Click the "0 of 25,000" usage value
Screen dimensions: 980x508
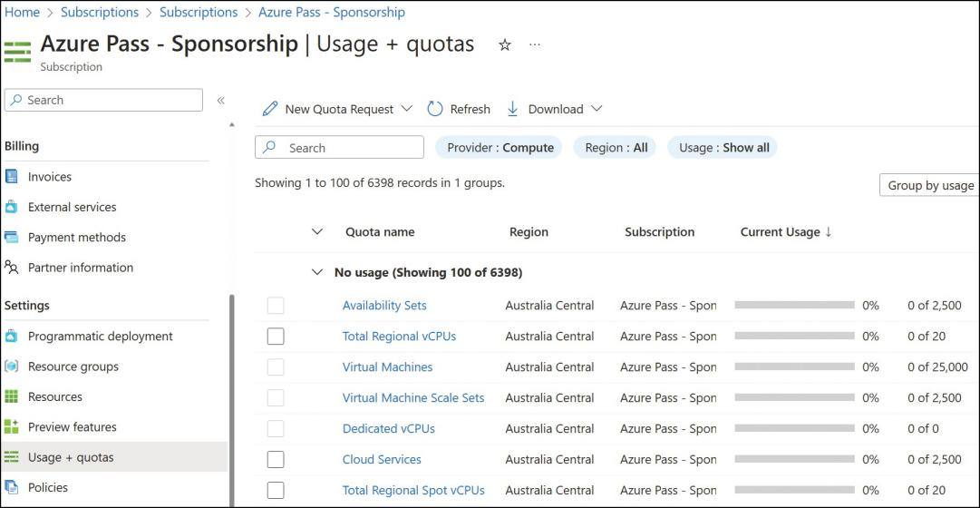(937, 366)
